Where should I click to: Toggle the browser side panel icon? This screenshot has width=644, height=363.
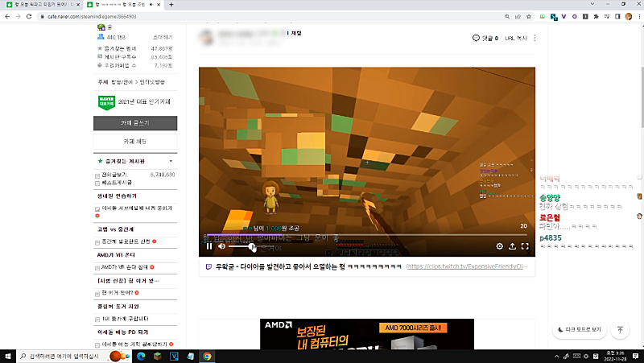(617, 16)
